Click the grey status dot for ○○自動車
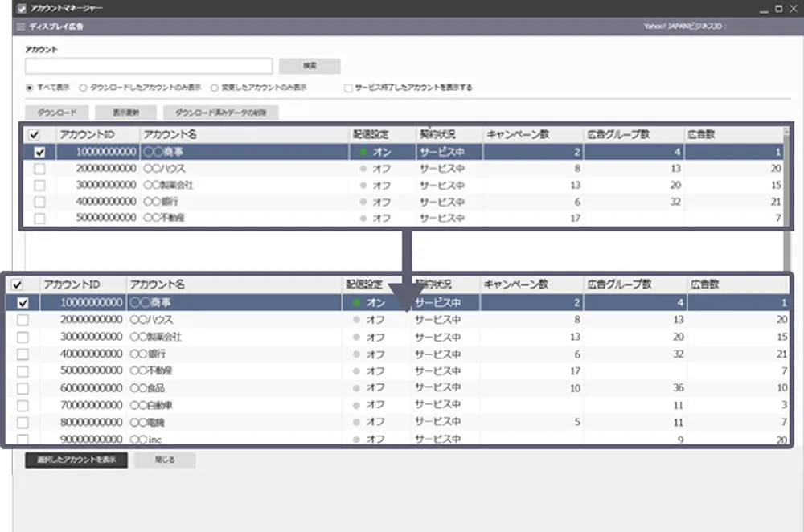Viewport: 804px width, 532px height. [x=356, y=405]
